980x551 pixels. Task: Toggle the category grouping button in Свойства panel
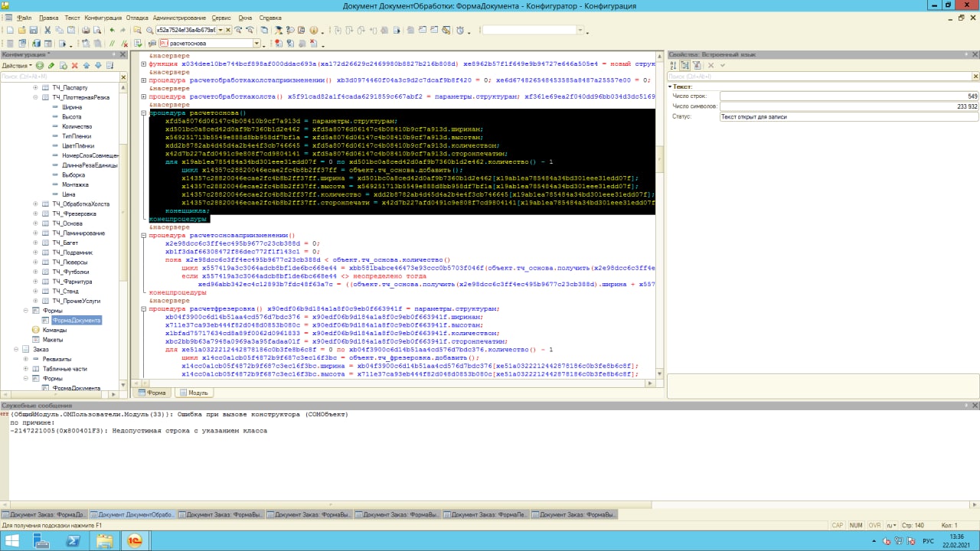point(685,66)
